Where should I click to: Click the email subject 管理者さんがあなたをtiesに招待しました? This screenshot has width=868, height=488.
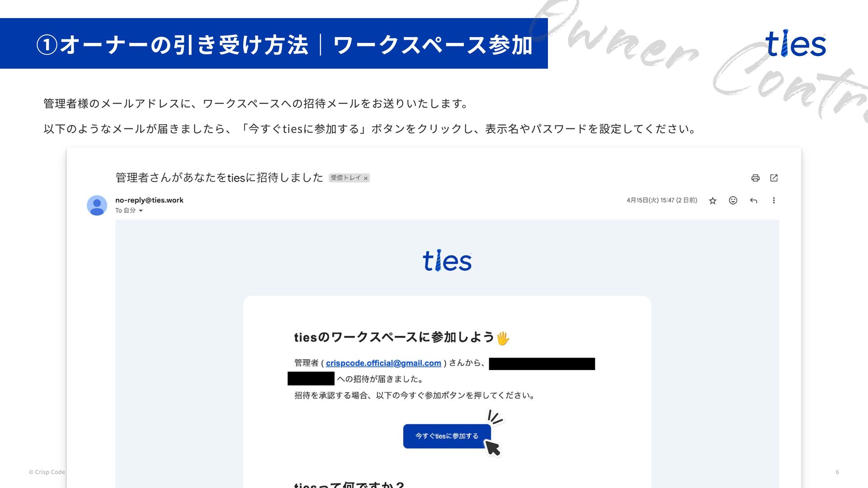click(x=219, y=178)
